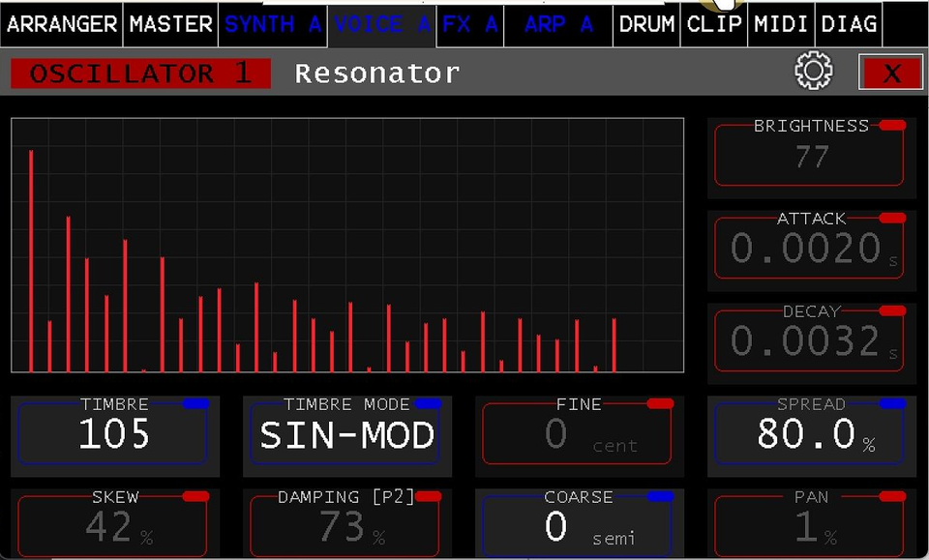Image resolution: width=929 pixels, height=560 pixels.
Task: Click the resonator harmonic spectrum graph
Action: click(347, 245)
